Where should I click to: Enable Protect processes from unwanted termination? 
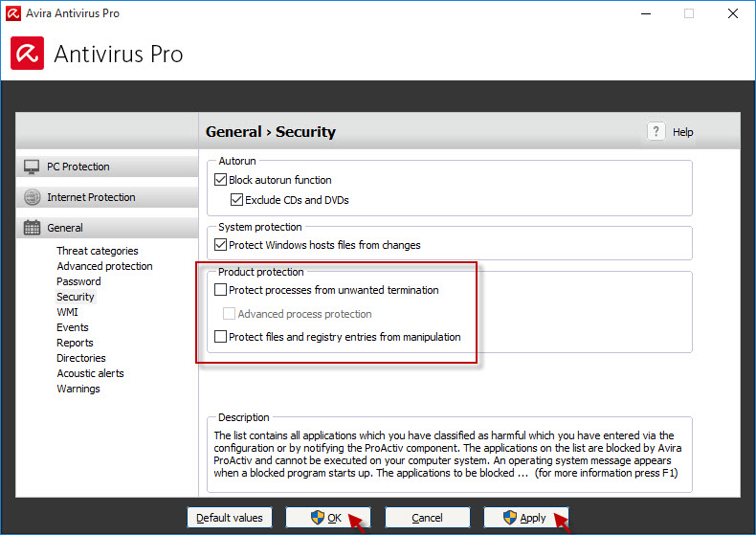tap(220, 290)
